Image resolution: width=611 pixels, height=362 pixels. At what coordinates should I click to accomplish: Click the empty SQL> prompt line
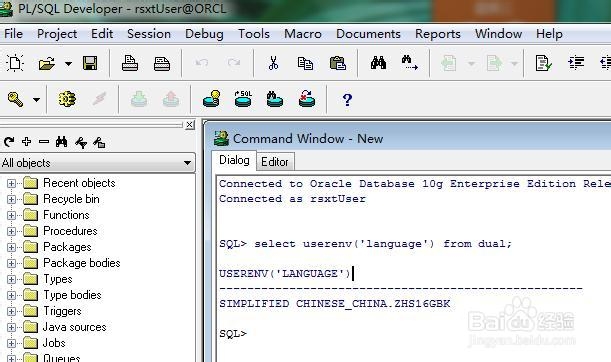(x=233, y=334)
